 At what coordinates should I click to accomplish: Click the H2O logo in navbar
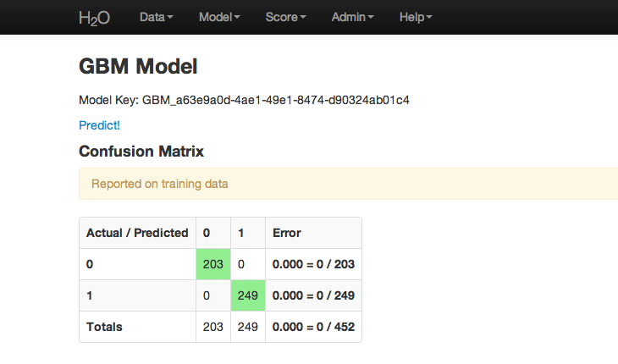94,18
